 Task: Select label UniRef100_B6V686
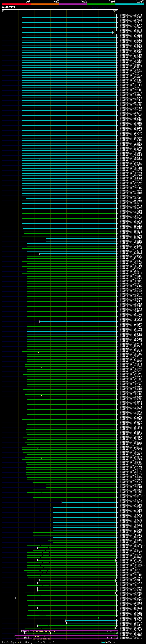[131, 42]
